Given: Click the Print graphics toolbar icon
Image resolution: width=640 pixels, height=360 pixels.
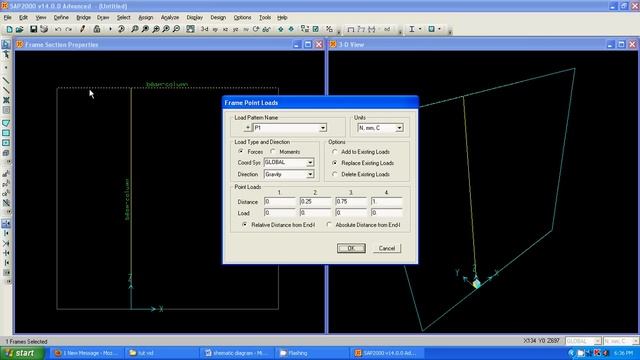Looking at the screenshot, I should (x=44, y=29).
